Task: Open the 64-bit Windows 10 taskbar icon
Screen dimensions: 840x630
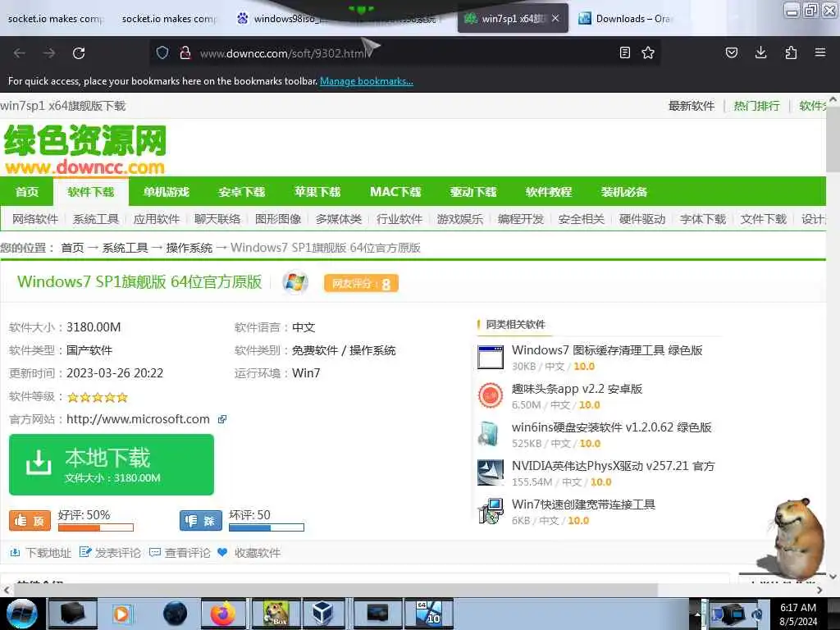Action: (429, 614)
